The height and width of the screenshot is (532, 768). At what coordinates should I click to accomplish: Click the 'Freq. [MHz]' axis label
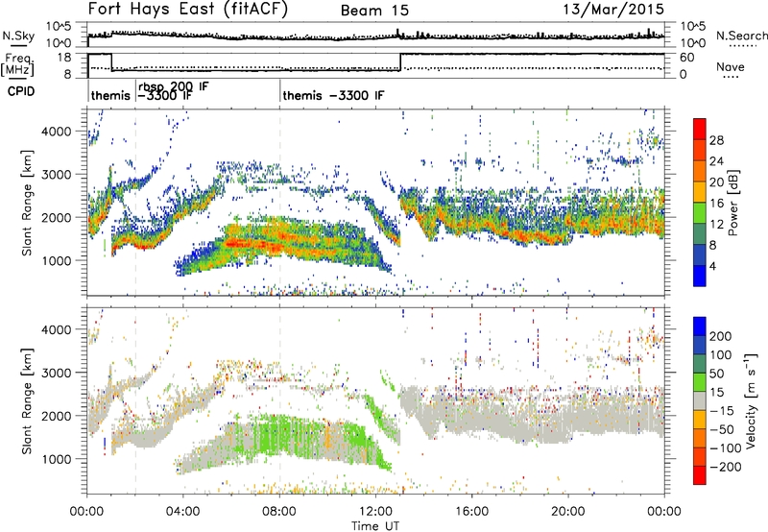[x=18, y=64]
